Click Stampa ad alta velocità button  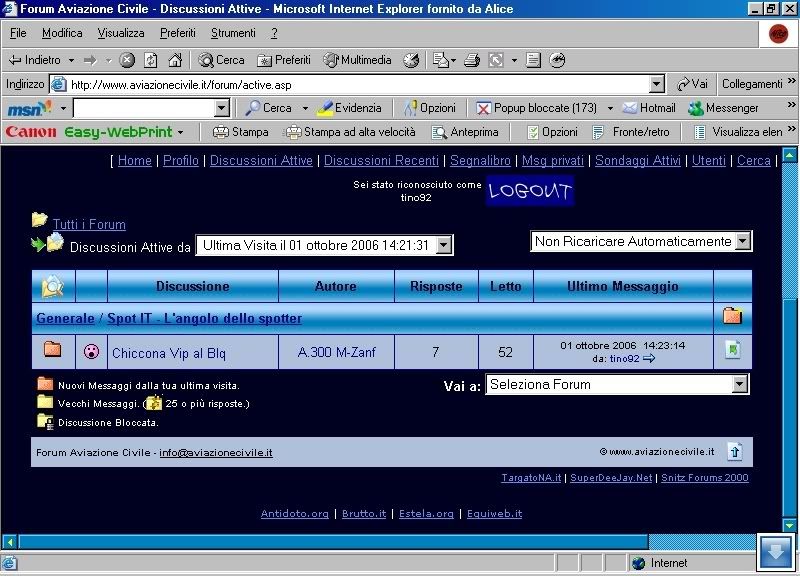(351, 132)
